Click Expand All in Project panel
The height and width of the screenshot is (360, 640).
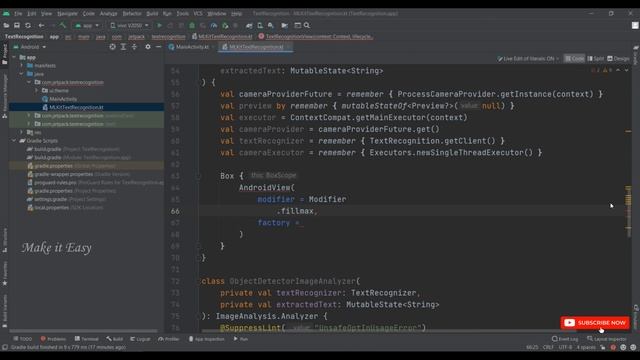click(123, 47)
